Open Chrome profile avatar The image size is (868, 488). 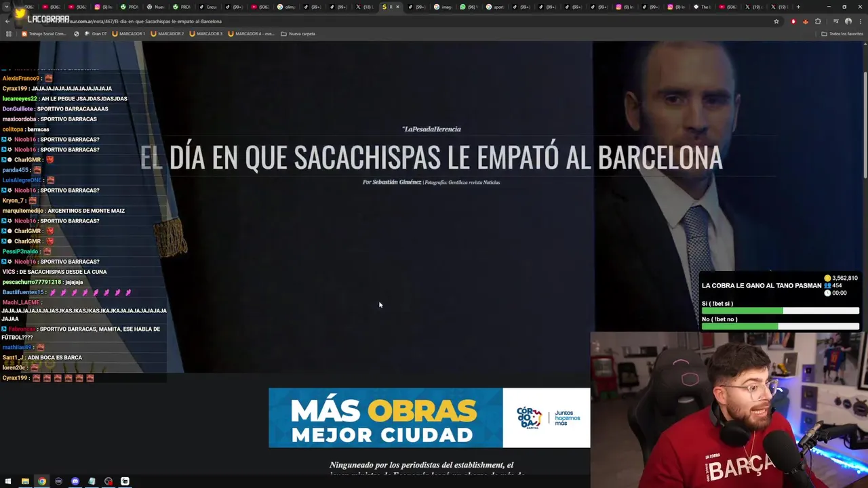[x=848, y=21]
